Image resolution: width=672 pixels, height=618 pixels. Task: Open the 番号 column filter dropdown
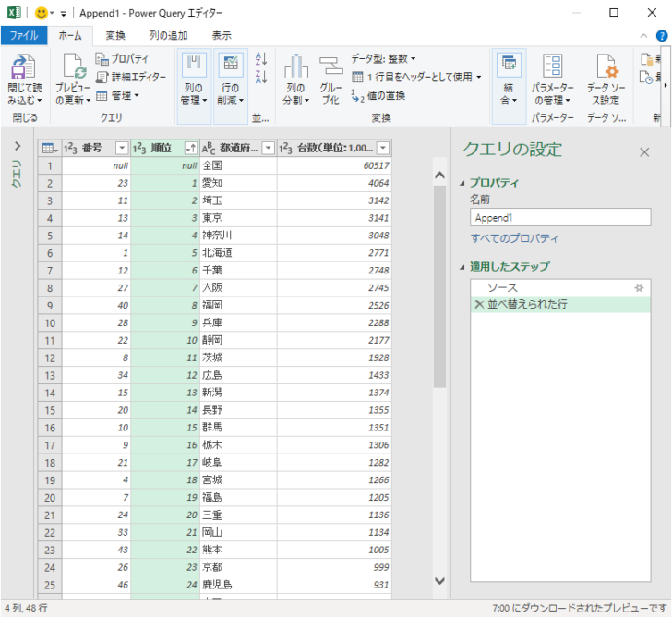click(x=121, y=148)
